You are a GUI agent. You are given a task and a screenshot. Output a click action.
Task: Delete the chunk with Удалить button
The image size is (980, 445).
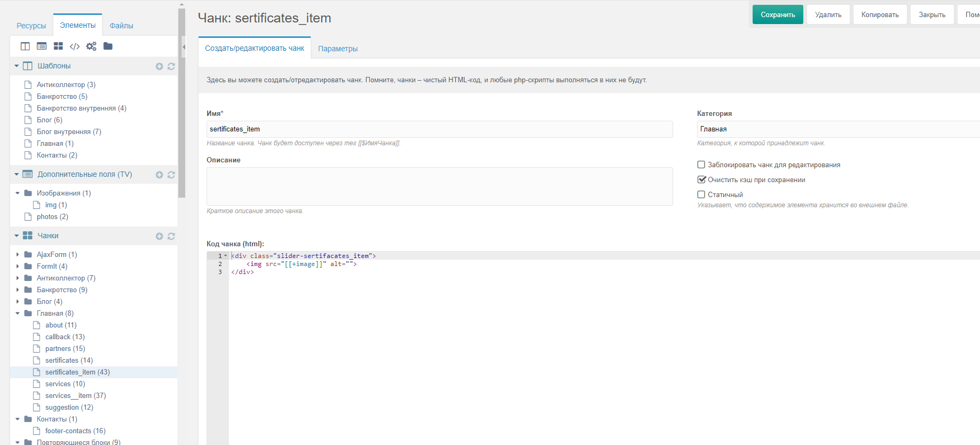click(x=828, y=15)
